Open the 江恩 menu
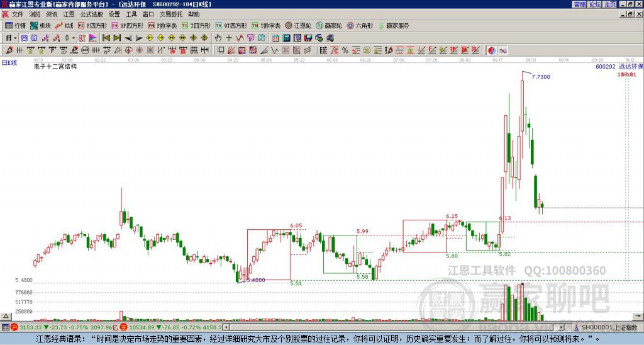This screenshot has width=644, height=345. tap(69, 14)
